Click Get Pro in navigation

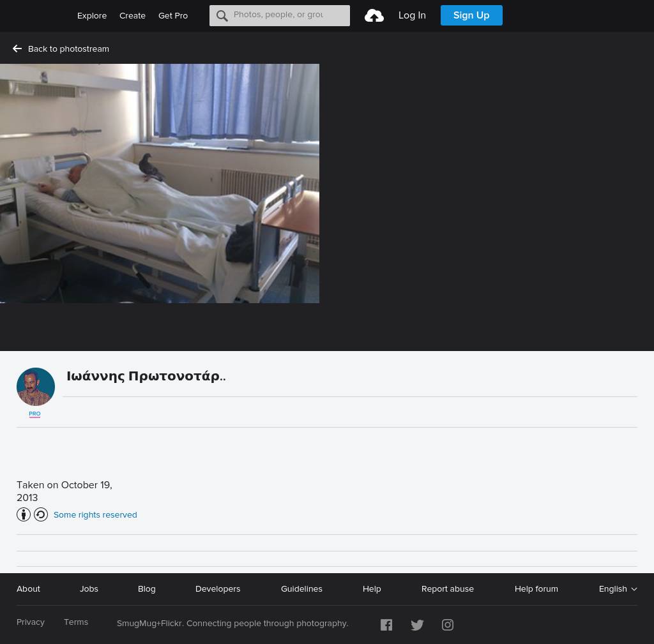(173, 16)
